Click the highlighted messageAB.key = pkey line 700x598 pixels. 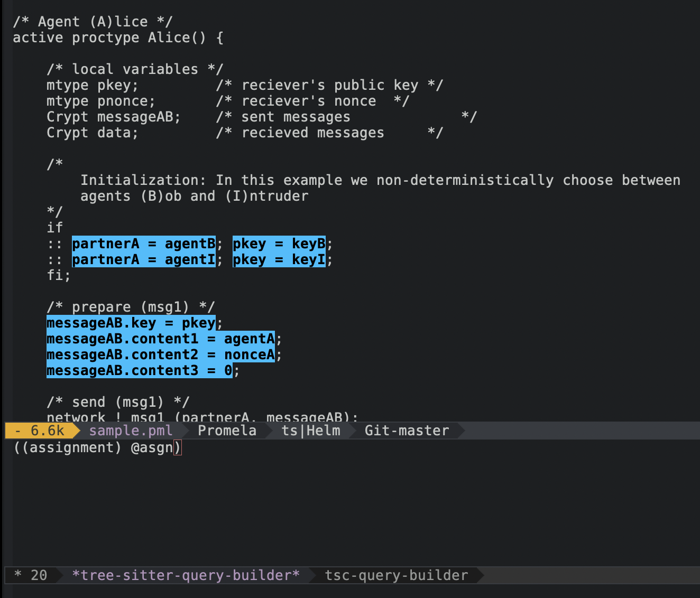(131, 323)
